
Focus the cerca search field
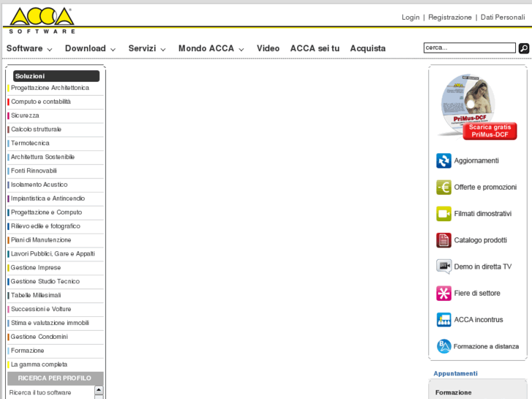[x=470, y=48]
